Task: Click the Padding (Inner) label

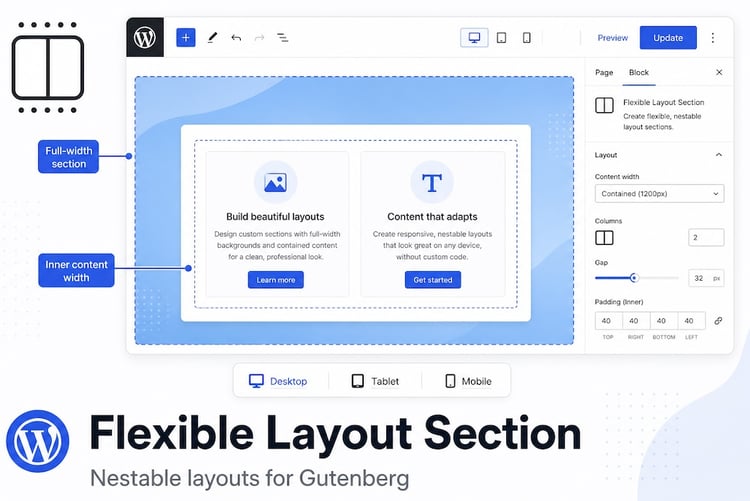Action: (618, 302)
